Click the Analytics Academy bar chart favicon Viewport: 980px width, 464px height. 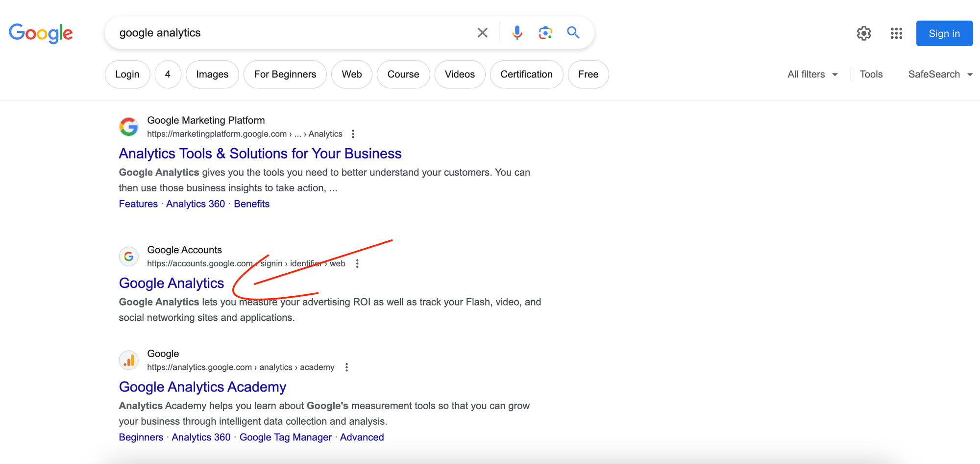coord(129,360)
